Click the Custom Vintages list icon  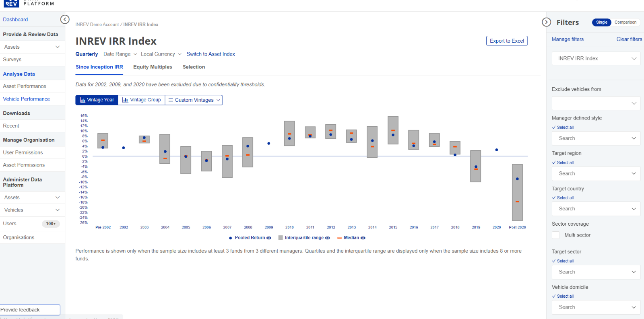tap(171, 100)
